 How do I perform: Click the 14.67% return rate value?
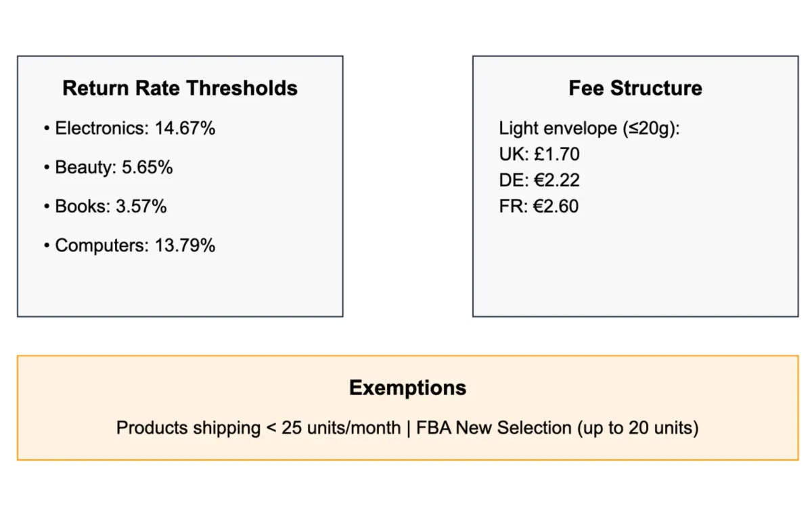[x=185, y=128]
